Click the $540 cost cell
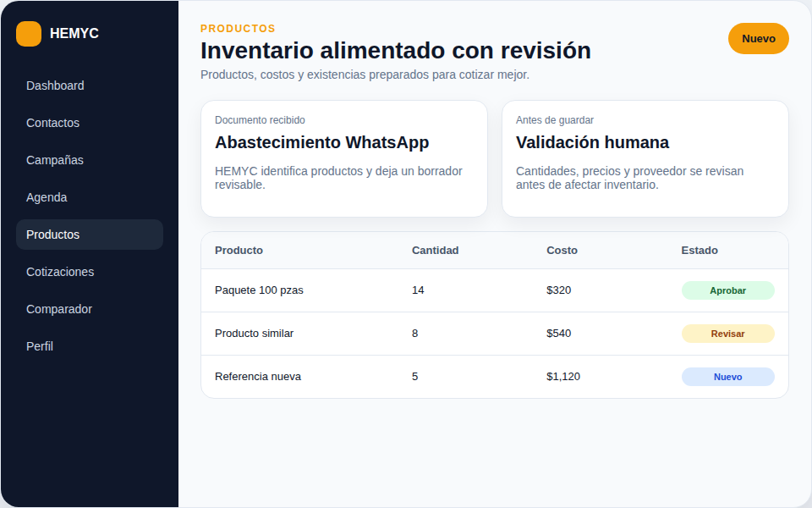Image resolution: width=812 pixels, height=508 pixels. point(559,334)
